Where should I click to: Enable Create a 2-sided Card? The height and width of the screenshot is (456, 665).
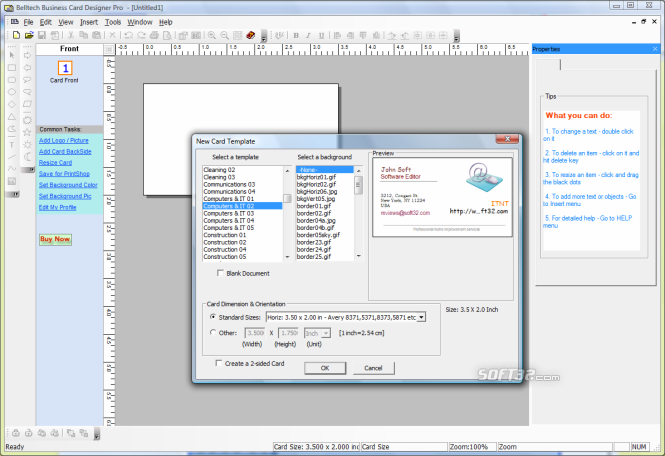[x=218, y=363]
